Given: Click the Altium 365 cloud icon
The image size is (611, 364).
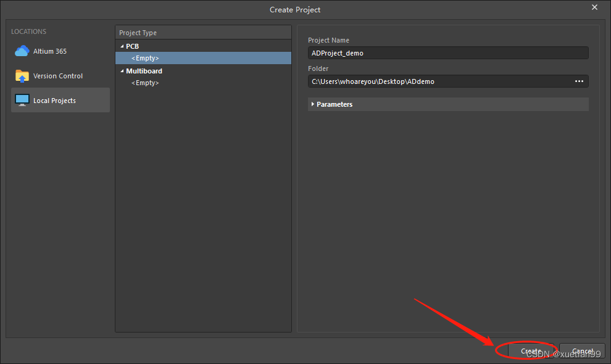Looking at the screenshot, I should click(22, 51).
